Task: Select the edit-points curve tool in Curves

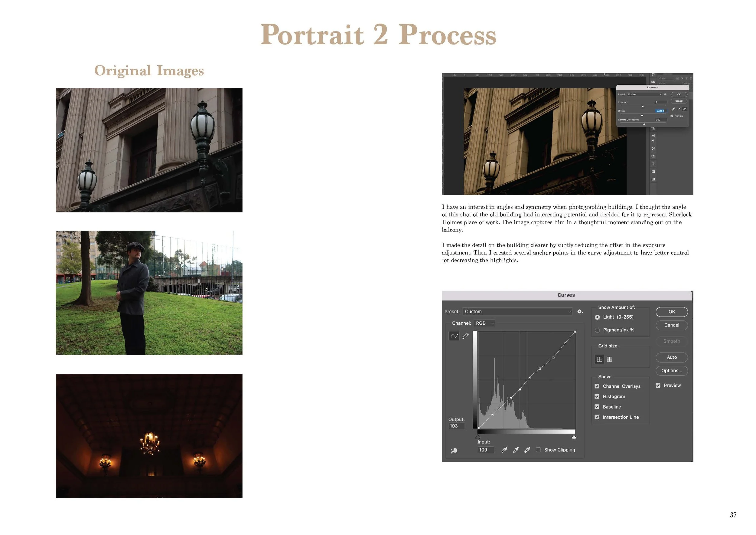Action: pos(454,336)
